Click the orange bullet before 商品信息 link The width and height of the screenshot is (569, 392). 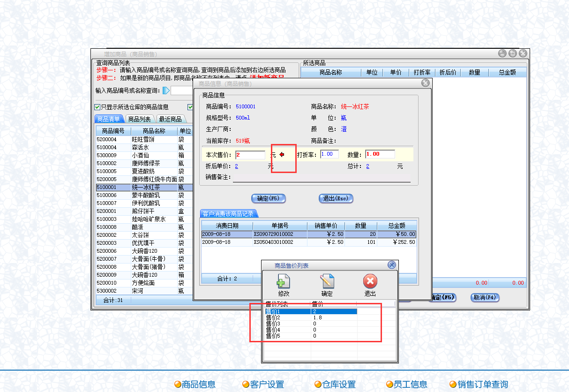tap(178, 384)
